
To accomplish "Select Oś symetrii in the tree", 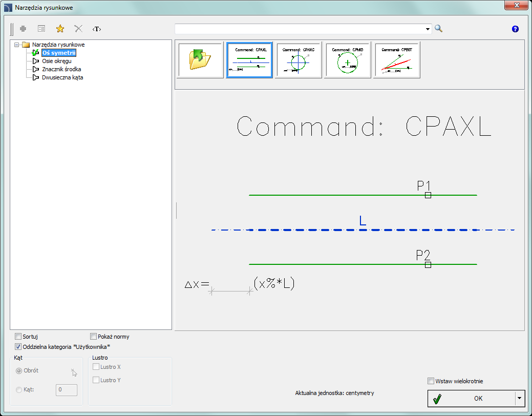I will tap(59, 53).
